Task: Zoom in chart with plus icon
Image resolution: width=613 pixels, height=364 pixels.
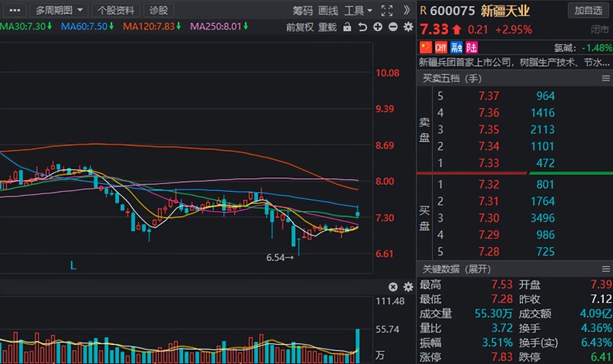Action: tap(378, 27)
